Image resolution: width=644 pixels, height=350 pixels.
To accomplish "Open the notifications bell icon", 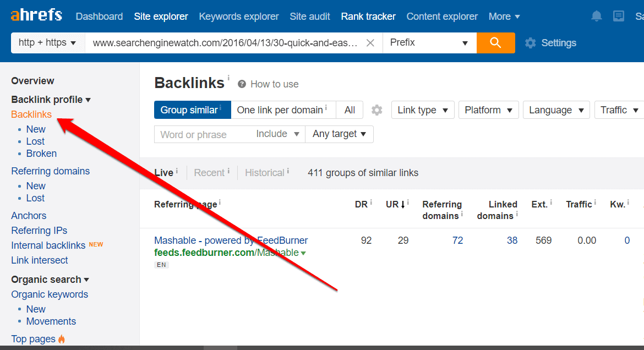I will 596,17.
